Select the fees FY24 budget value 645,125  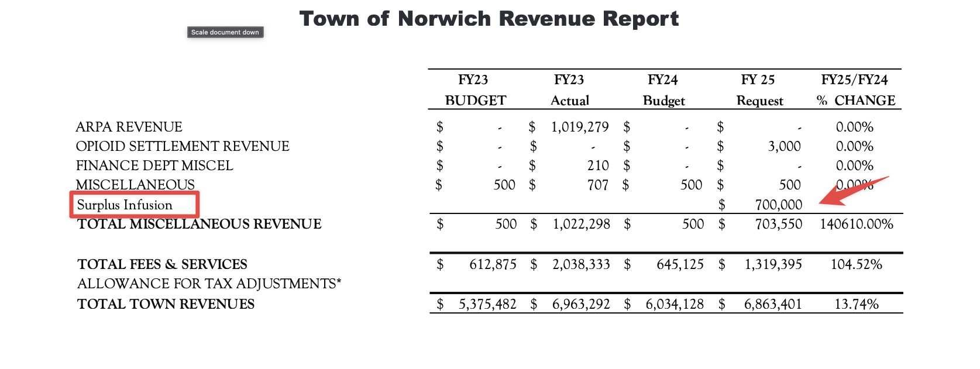680,264
